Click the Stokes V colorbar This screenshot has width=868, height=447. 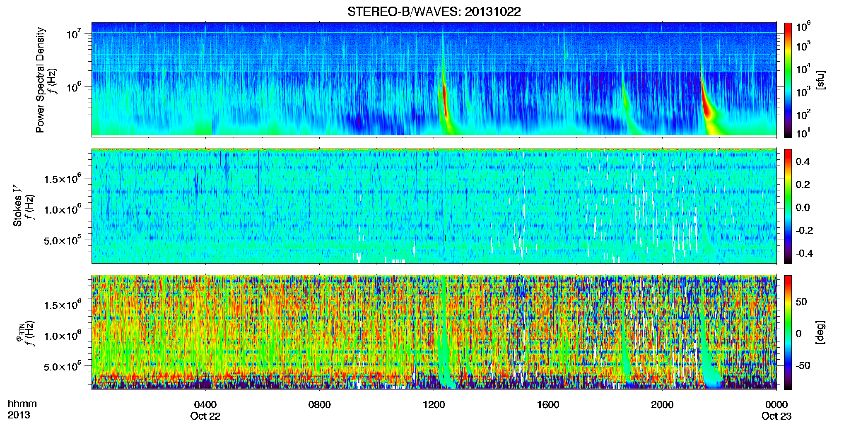tap(788, 206)
